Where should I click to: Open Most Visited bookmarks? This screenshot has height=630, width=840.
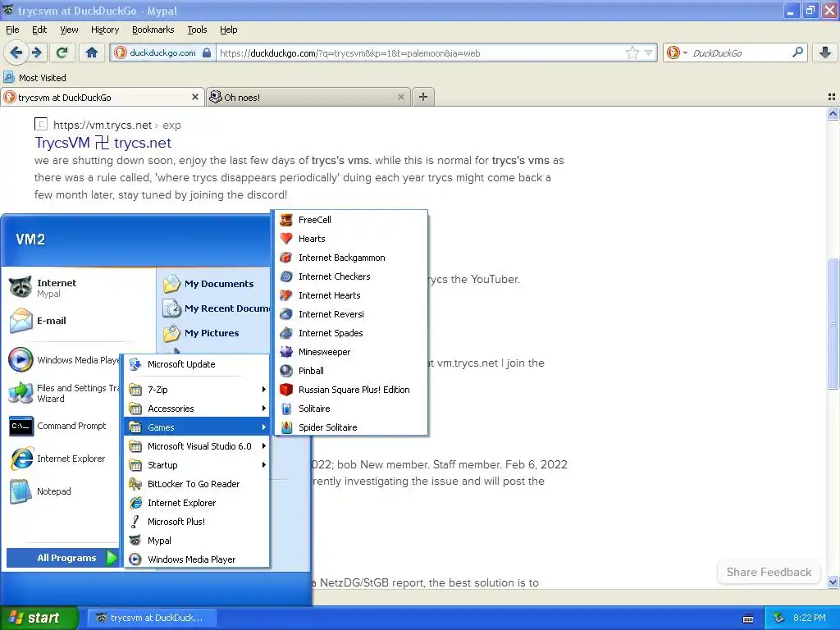tap(34, 78)
